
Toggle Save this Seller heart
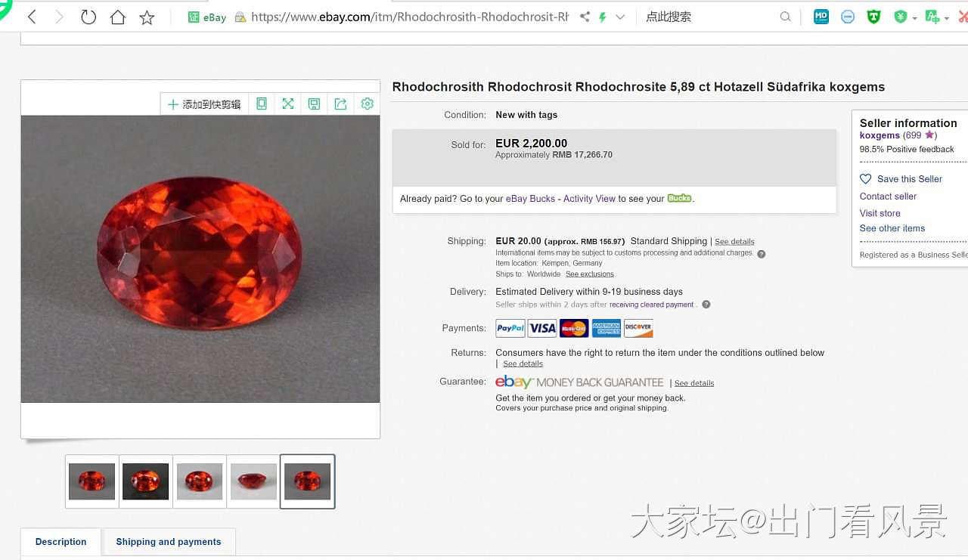click(866, 179)
